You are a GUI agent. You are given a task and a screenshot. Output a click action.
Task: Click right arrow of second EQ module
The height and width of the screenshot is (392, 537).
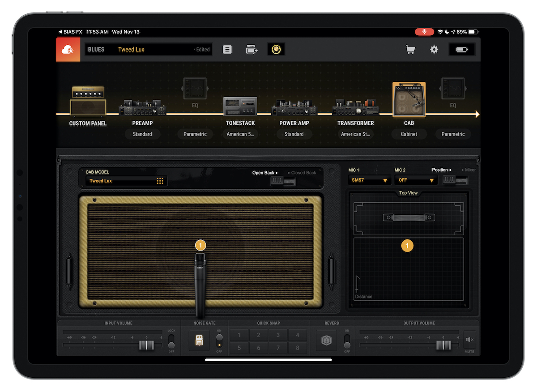point(466,89)
